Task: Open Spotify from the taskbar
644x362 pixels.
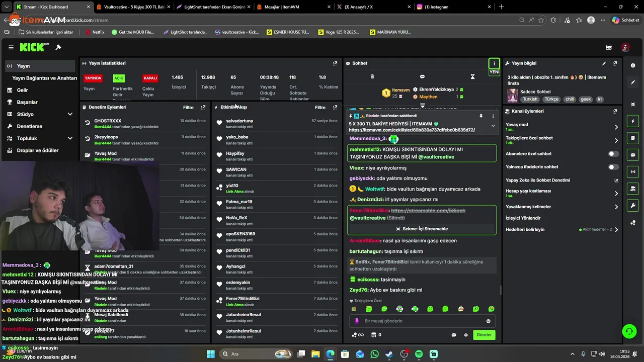Action: pos(419,354)
